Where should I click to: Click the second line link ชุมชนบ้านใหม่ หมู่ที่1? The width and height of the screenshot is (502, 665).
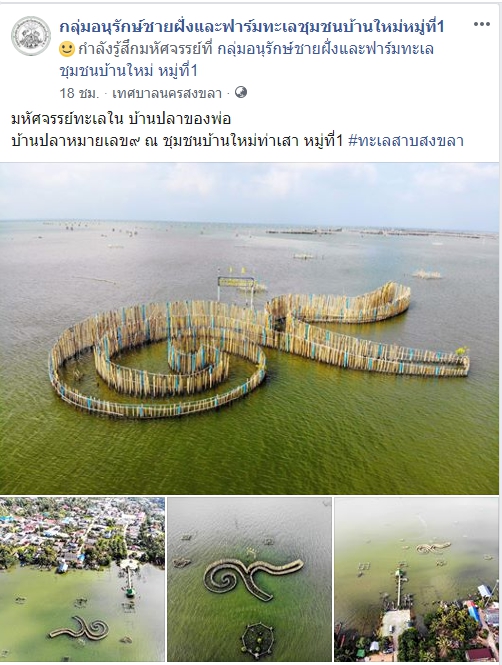(x=128, y=70)
